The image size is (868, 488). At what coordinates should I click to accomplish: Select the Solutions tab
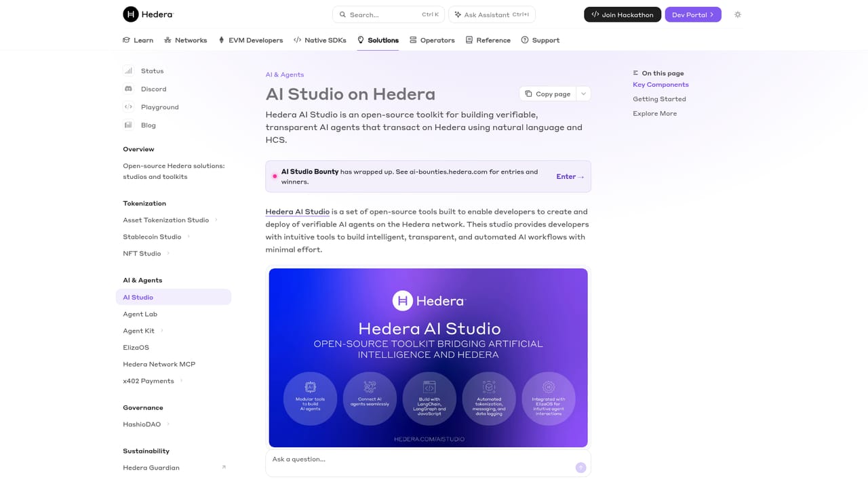(378, 40)
